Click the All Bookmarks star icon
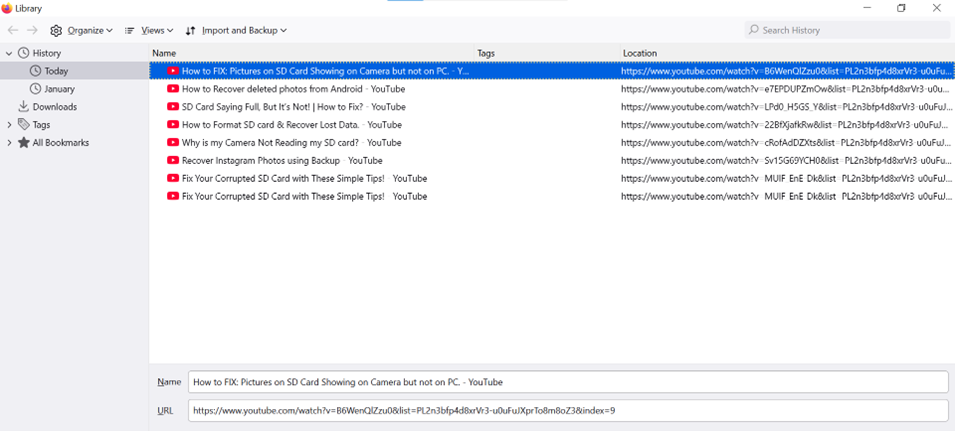This screenshot has height=431, width=955. tap(24, 143)
